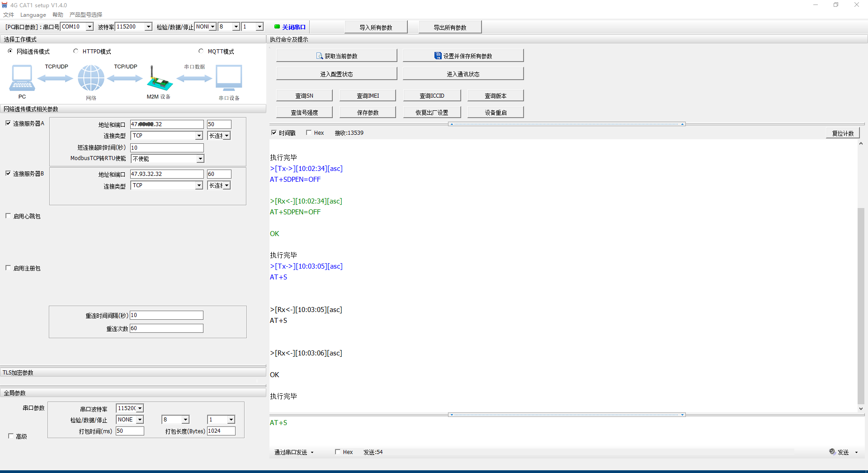Click the PC laptop icon in diagram
Image resolution: width=868 pixels, height=473 pixels.
point(22,78)
